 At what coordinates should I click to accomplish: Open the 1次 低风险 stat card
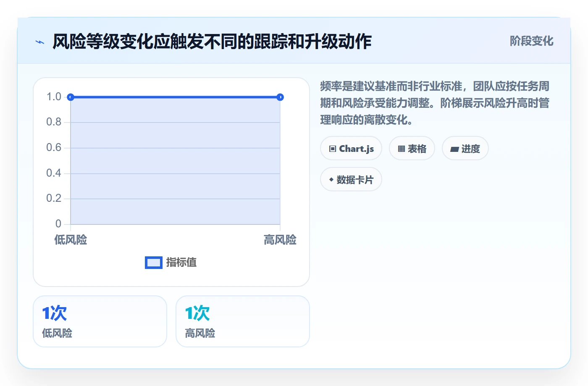[x=100, y=321]
